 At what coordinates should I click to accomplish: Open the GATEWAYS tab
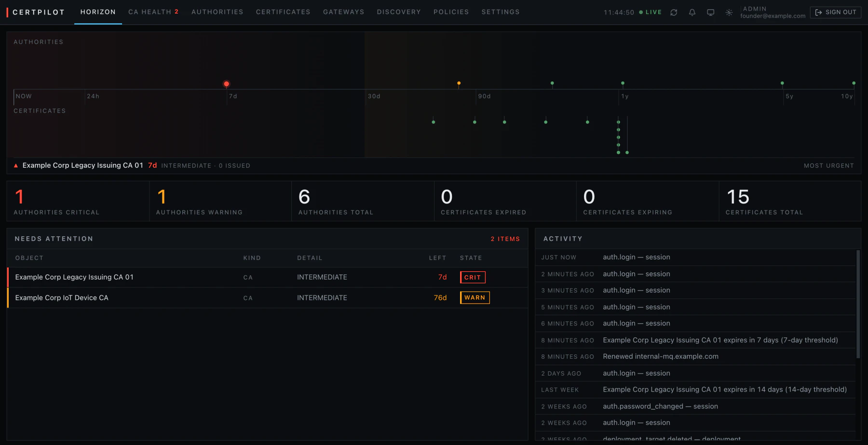pos(344,12)
